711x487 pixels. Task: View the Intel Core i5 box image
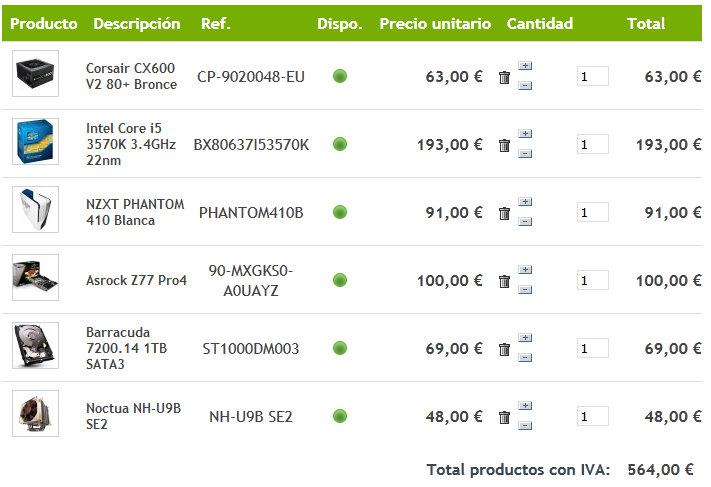(35, 142)
